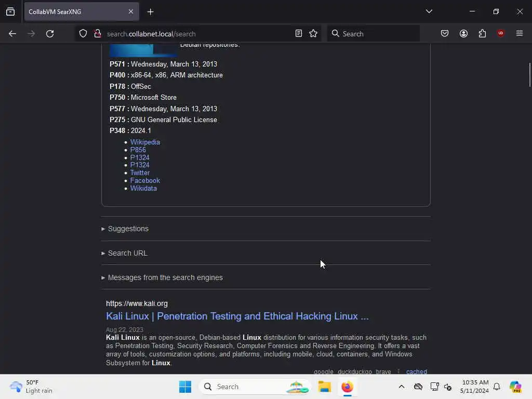Open the cached version of the Kali result
Image resolution: width=532 pixels, height=399 pixels.
[416, 371]
